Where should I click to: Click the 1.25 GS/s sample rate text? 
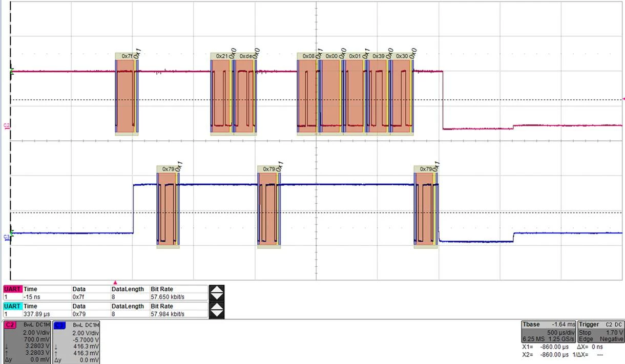click(561, 339)
